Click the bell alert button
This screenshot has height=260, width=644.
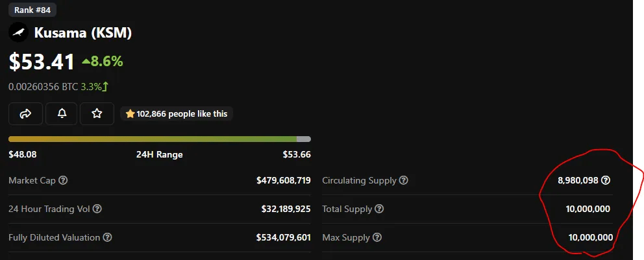tap(62, 113)
